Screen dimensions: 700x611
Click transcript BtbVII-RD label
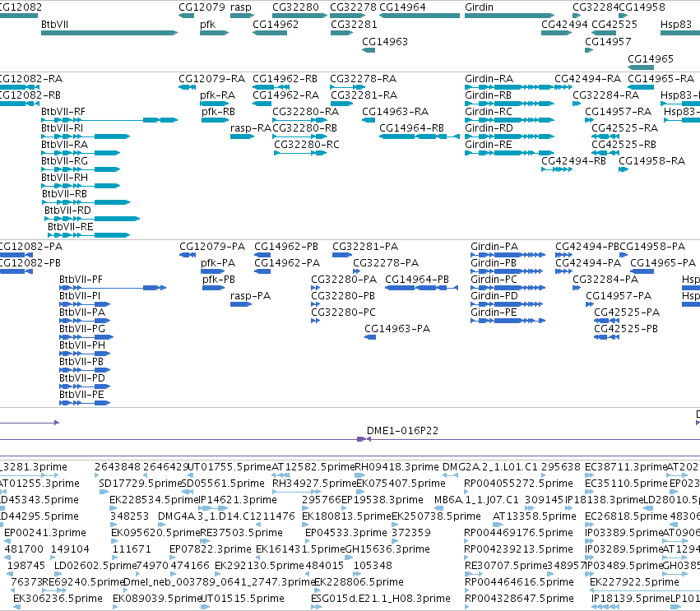(67, 211)
